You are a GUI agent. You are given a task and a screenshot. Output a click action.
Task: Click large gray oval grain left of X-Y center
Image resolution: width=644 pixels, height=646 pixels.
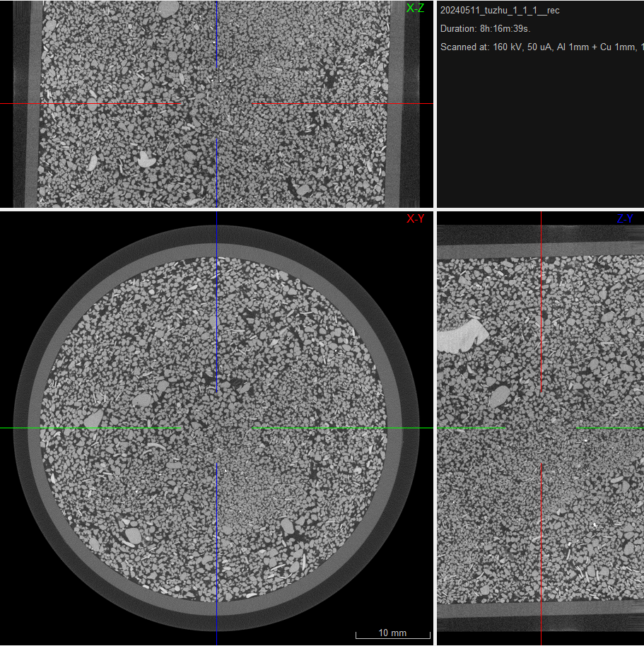tap(93, 421)
